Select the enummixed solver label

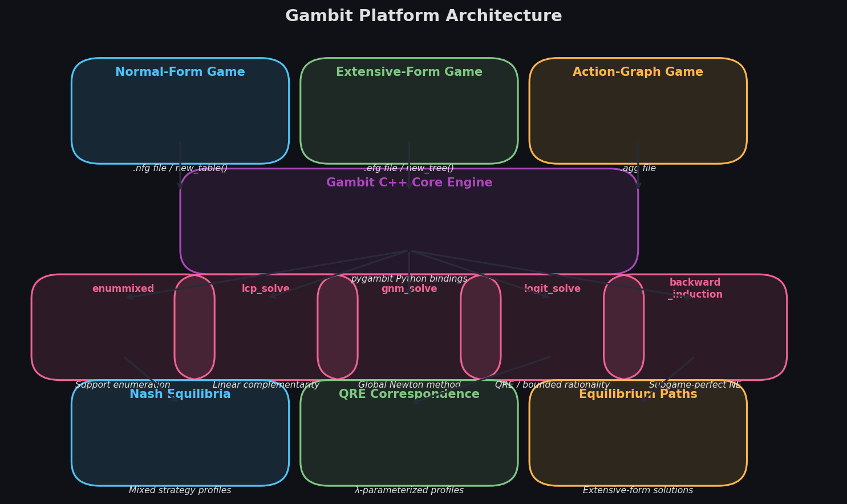coord(123,289)
